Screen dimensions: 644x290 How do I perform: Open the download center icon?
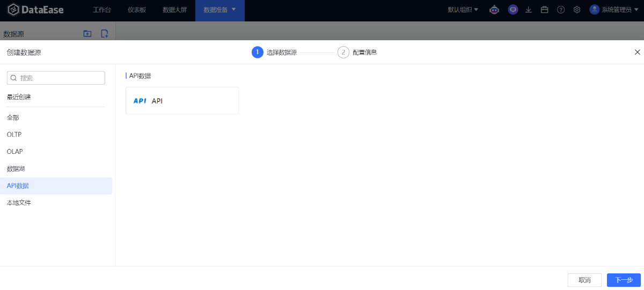pyautogui.click(x=529, y=10)
